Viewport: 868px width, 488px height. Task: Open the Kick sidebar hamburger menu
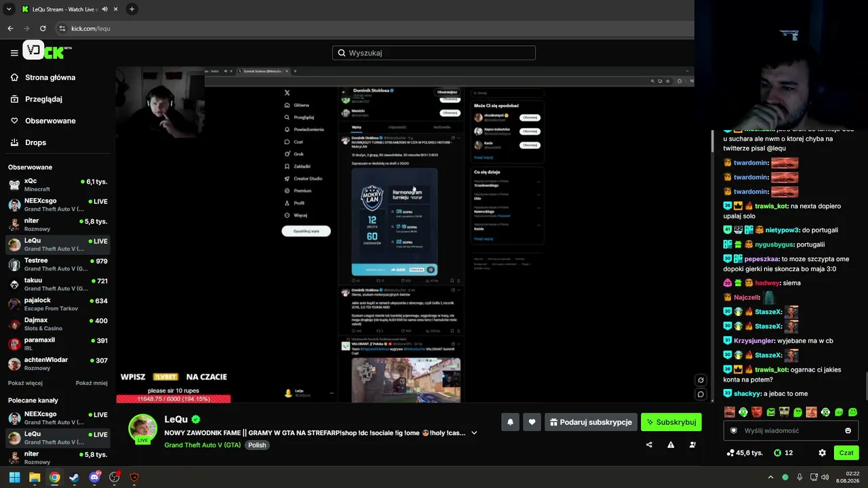click(14, 53)
